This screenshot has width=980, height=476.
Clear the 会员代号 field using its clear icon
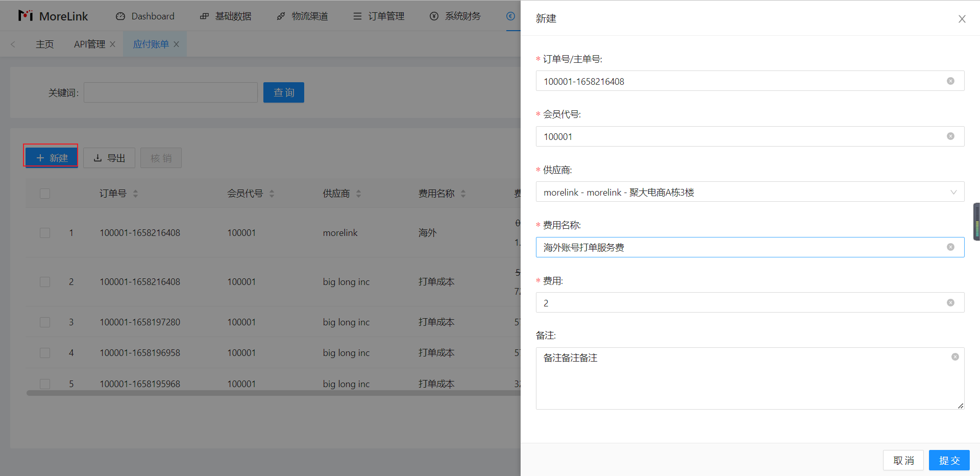tap(950, 136)
